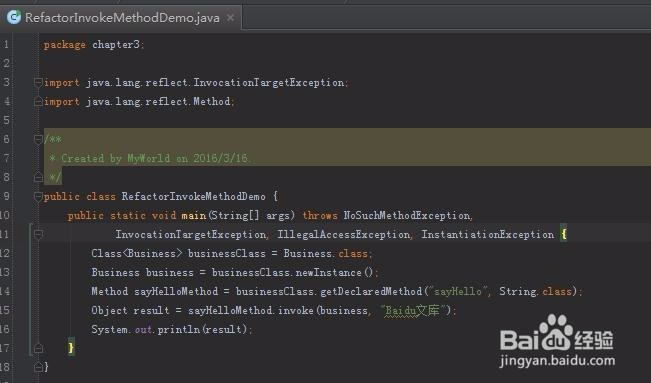Screen dimensions: 651x383
Task: Click line number 5 in the gutter
Action: pos(5,120)
